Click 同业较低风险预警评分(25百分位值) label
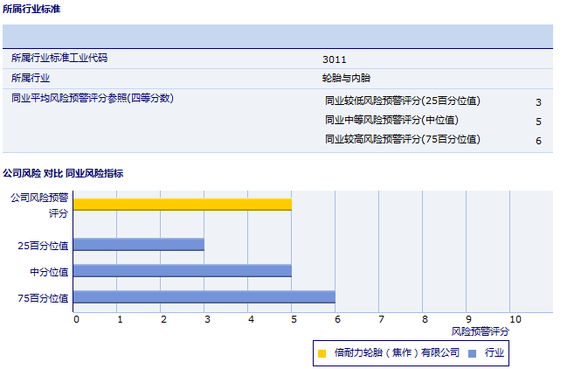 point(402,101)
